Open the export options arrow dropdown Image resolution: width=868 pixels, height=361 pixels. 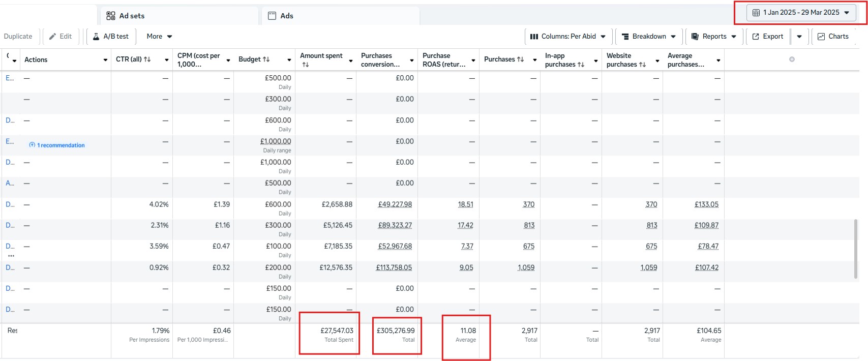(x=799, y=37)
